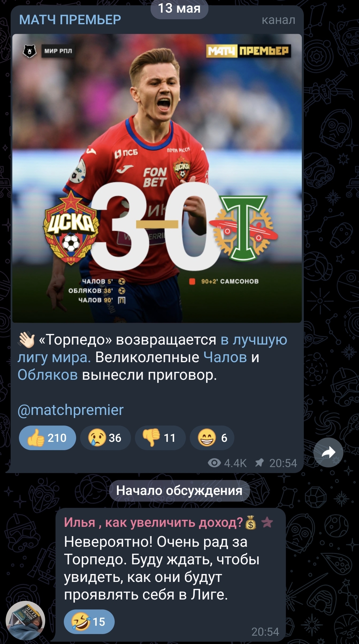Open the 'в лучшую лигу мира' link
This screenshot has width=359, height=644.
pyautogui.click(x=153, y=349)
